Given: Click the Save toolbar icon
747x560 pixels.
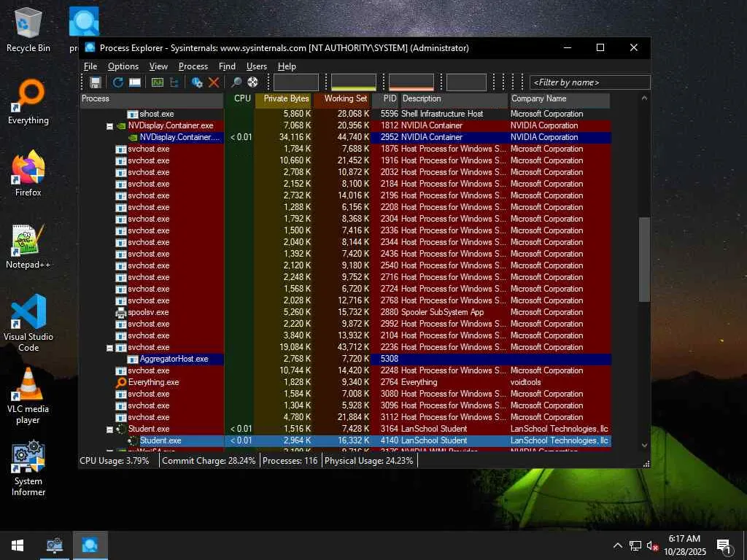Looking at the screenshot, I should point(96,82).
